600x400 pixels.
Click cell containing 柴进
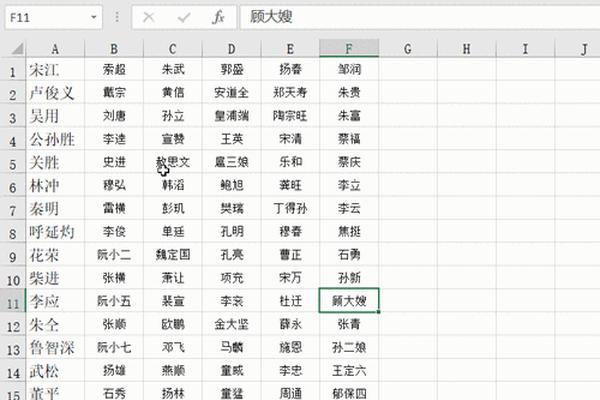coord(55,278)
